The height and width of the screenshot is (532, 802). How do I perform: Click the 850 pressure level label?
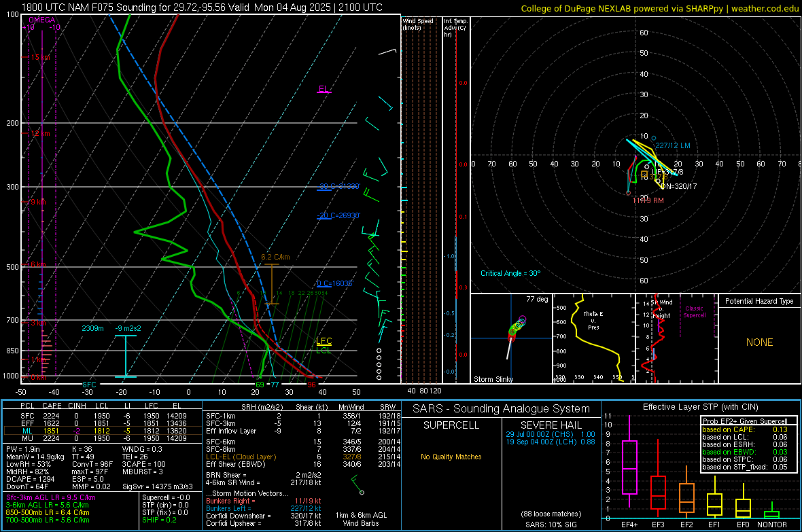click(12, 351)
